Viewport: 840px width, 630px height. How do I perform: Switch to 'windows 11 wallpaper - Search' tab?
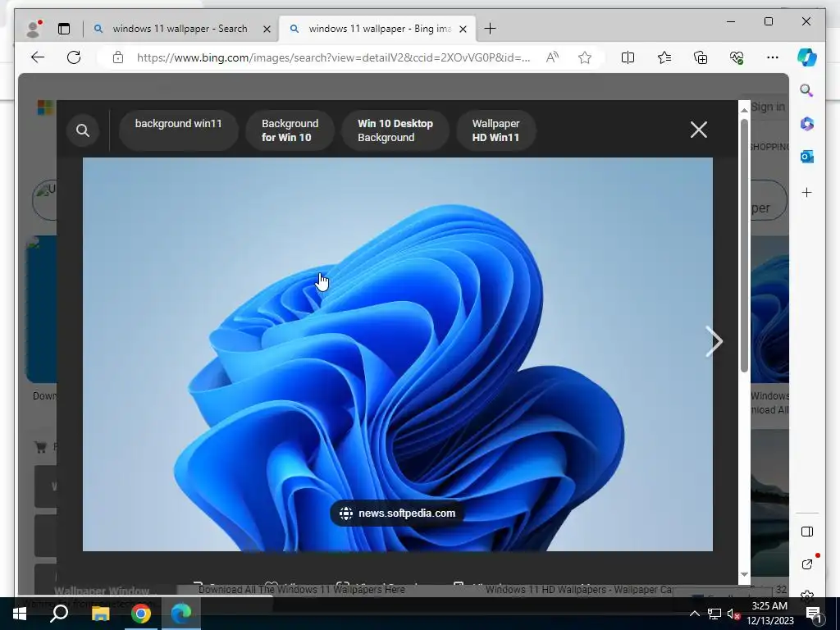click(180, 29)
